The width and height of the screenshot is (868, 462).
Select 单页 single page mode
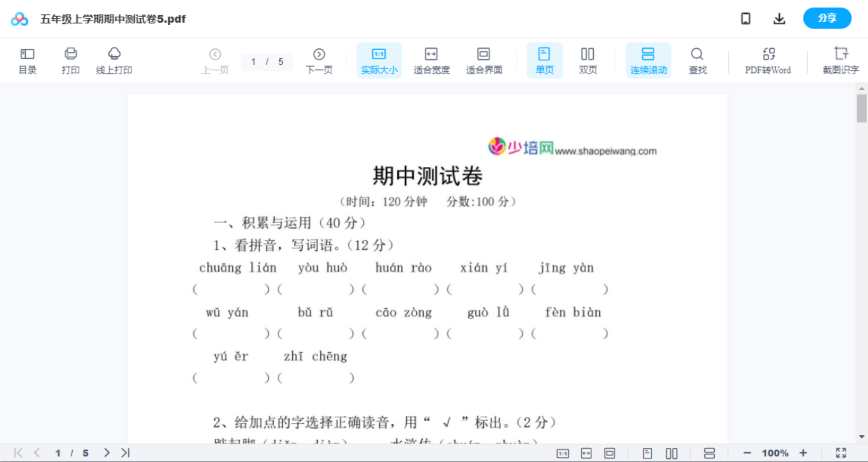(544, 60)
